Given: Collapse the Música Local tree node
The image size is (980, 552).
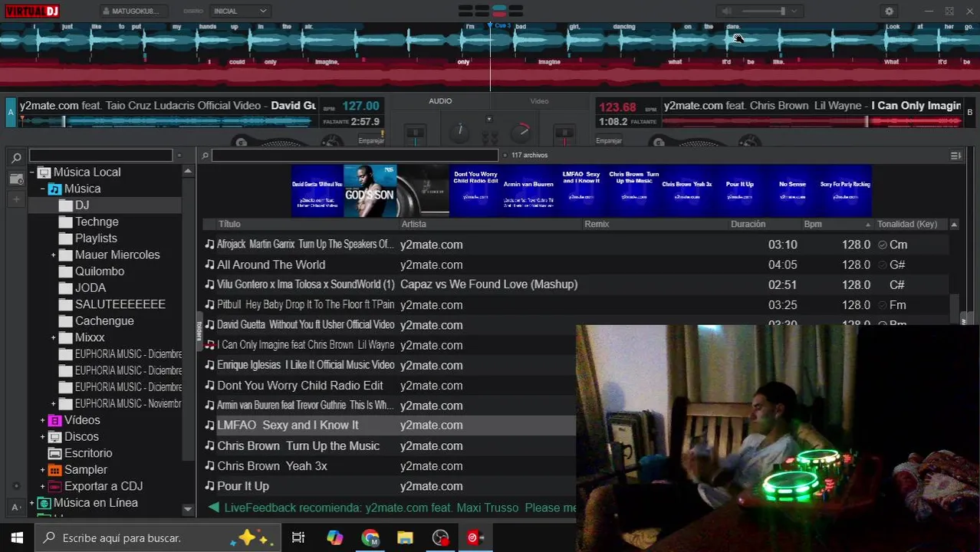Looking at the screenshot, I should point(31,172).
